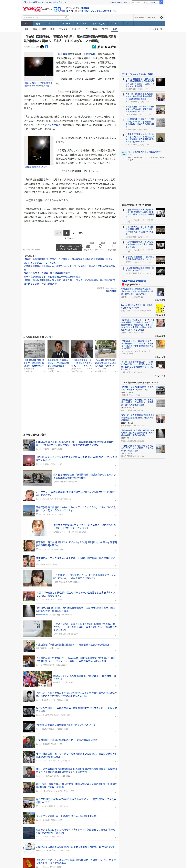Click the 熊本日日新聞 source link below article
Screen dimensions: 186x868
tap(111, 291)
